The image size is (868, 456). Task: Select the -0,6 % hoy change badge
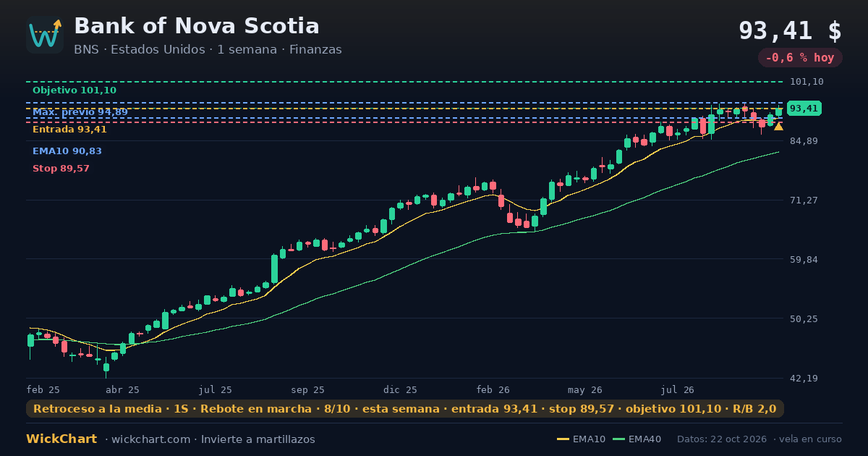point(800,58)
